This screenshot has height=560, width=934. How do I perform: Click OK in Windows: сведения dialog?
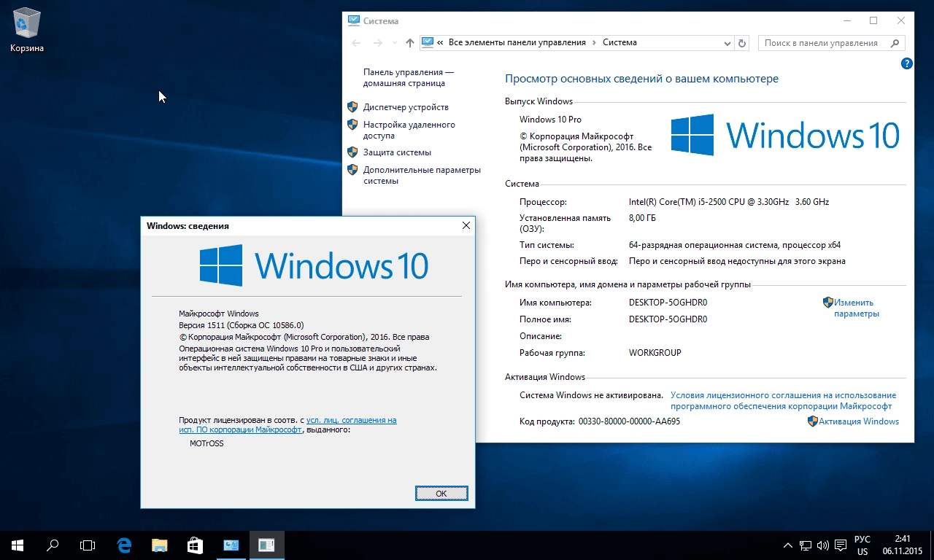tap(441, 493)
